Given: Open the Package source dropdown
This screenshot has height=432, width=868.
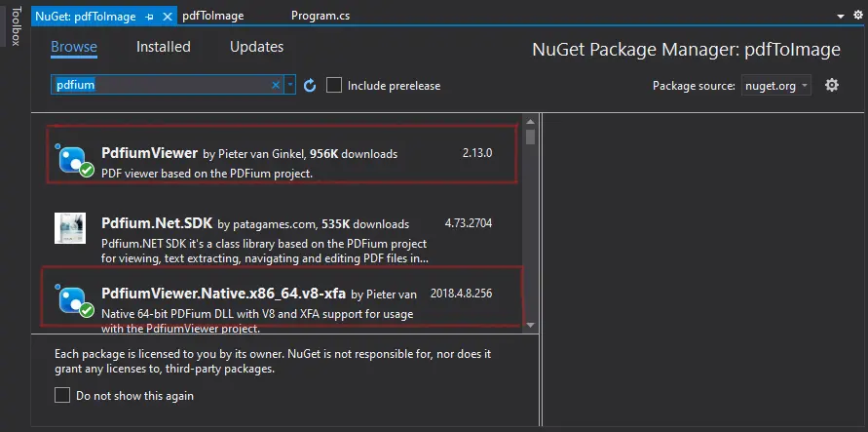Looking at the screenshot, I should (x=776, y=86).
